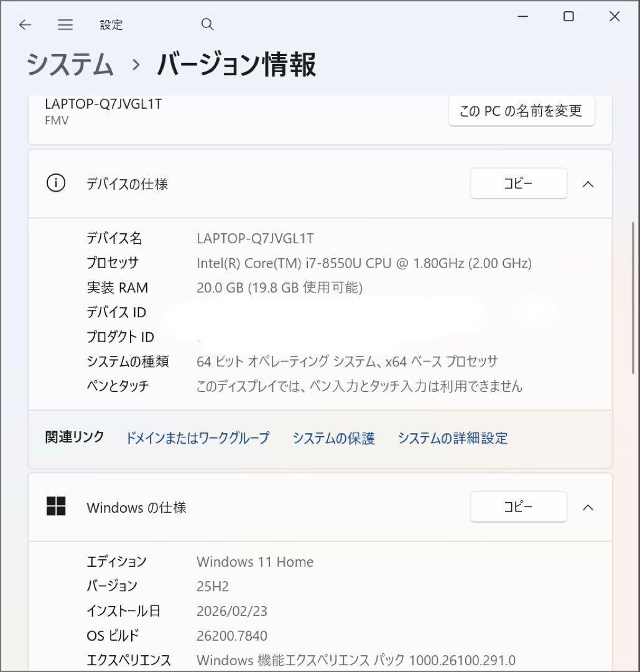This screenshot has height=672, width=640.
Task: Copy device specifications with コピー button
Action: 518,184
